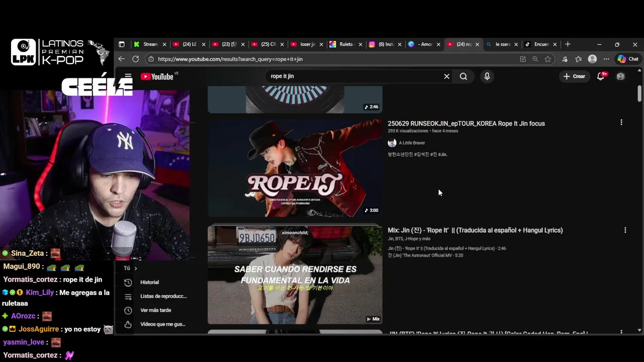Image resolution: width=644 pixels, height=362 pixels.
Task: Go back with browser back arrow
Action: pyautogui.click(x=122, y=59)
